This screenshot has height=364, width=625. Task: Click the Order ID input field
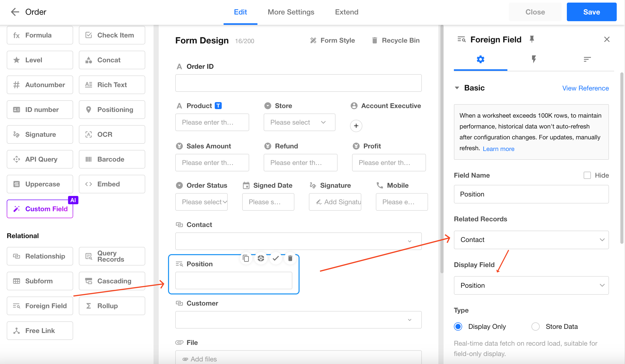[x=298, y=83]
